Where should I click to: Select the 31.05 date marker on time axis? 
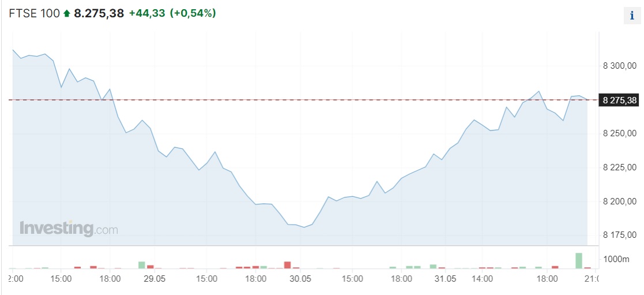click(446, 278)
